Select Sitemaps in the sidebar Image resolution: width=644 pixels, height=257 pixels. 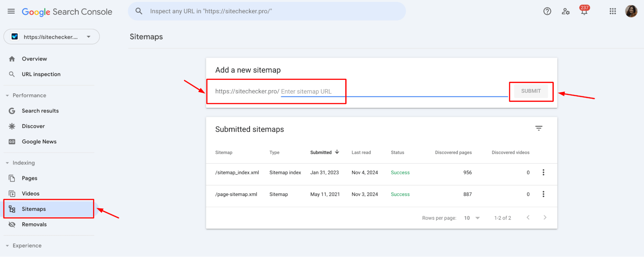coord(49,209)
